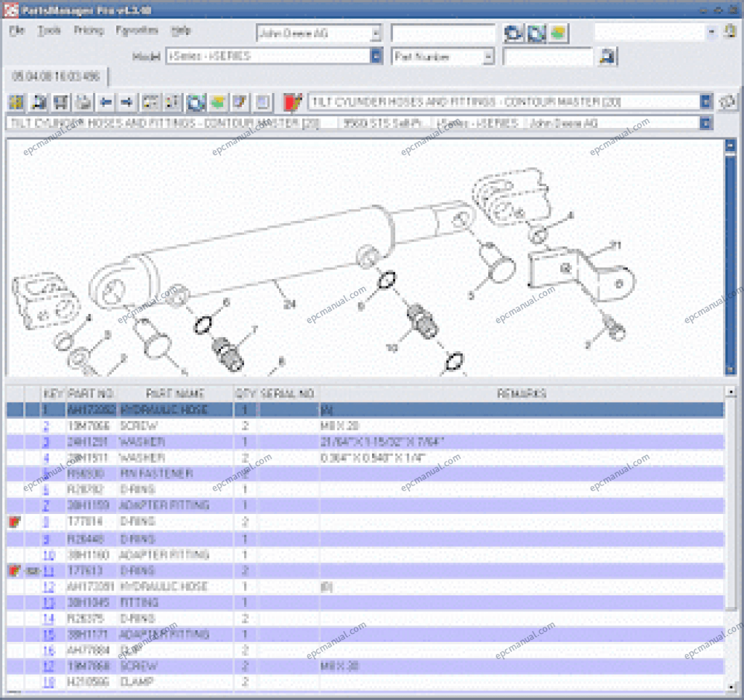744x700 pixels.
Task: Click the blue circular refresh icon in the figure toolbar
Action: pos(195,102)
